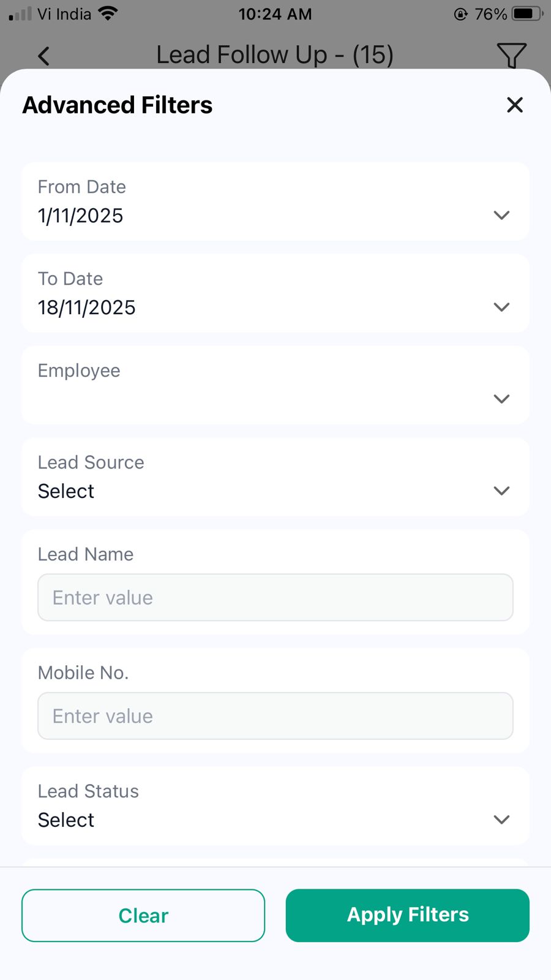The height and width of the screenshot is (980, 551).
Task: Tap the Lead Source chevron arrow
Action: click(501, 491)
